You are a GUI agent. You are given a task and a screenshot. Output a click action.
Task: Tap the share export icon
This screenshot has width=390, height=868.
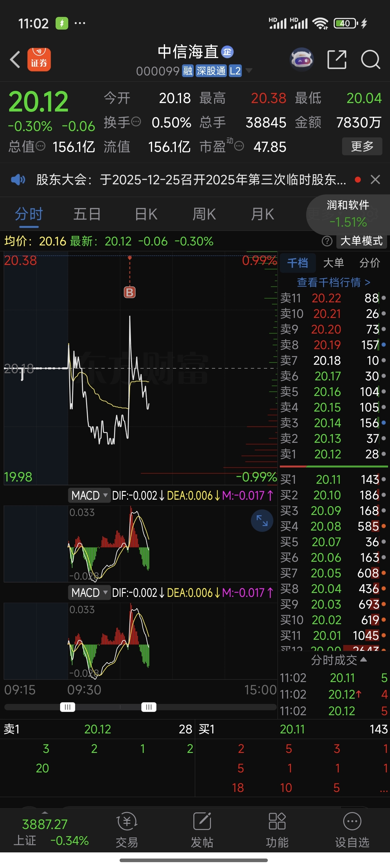point(337,59)
